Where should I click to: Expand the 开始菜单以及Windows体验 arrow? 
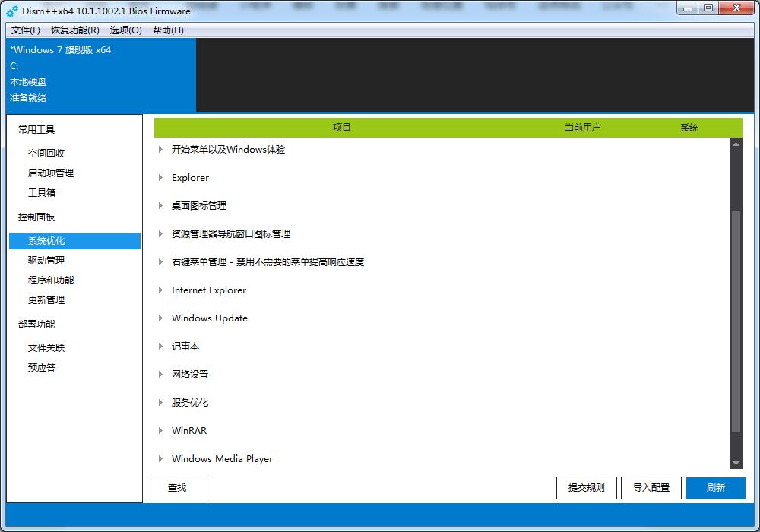(160, 149)
